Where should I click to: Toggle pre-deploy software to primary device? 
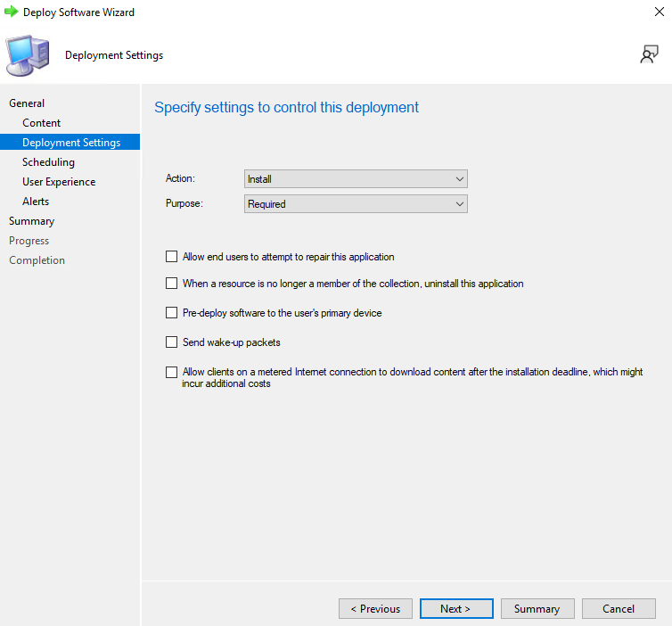[172, 313]
